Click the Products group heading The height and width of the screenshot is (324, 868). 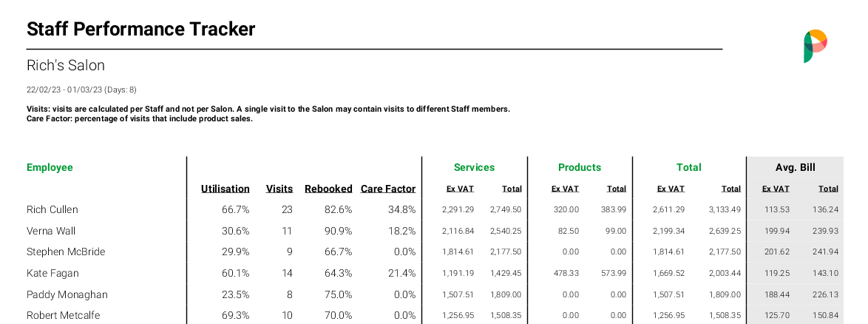click(x=580, y=167)
